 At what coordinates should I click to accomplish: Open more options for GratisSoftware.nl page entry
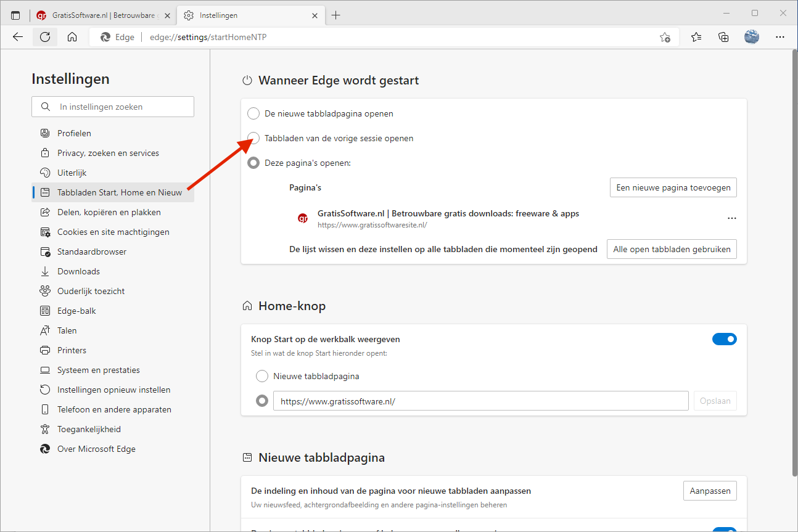click(731, 218)
